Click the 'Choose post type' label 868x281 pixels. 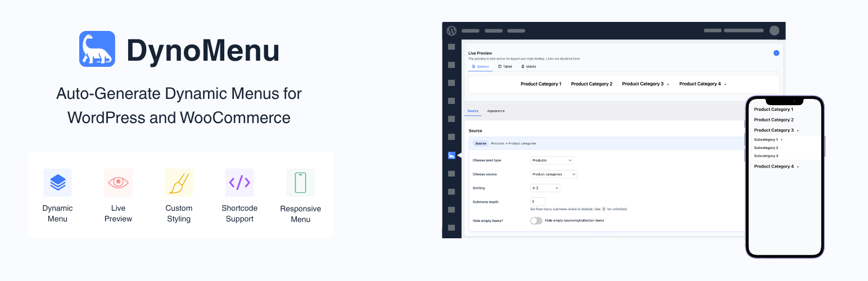487,160
